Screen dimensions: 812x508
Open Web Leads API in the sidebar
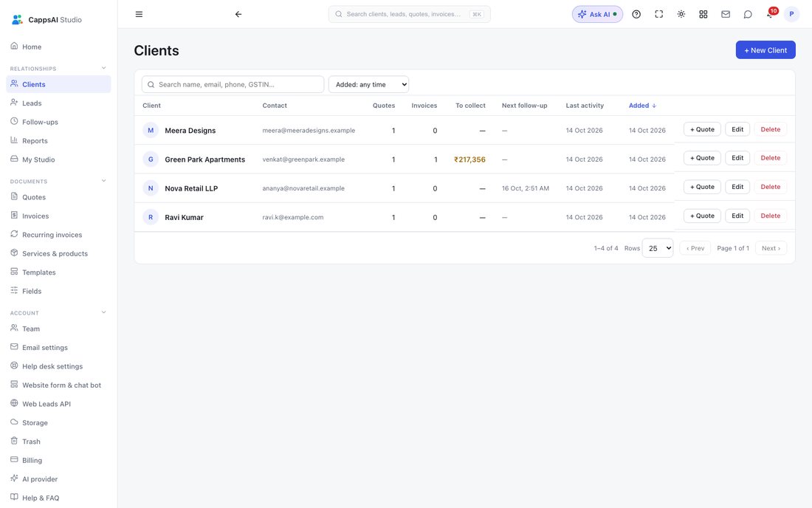58,404
